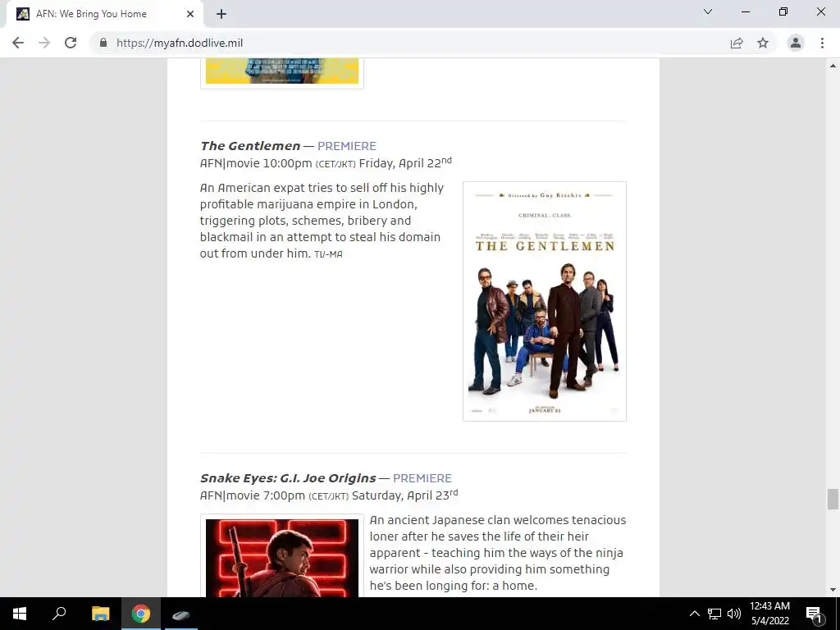Open Windows taskbar search

pos(59,614)
